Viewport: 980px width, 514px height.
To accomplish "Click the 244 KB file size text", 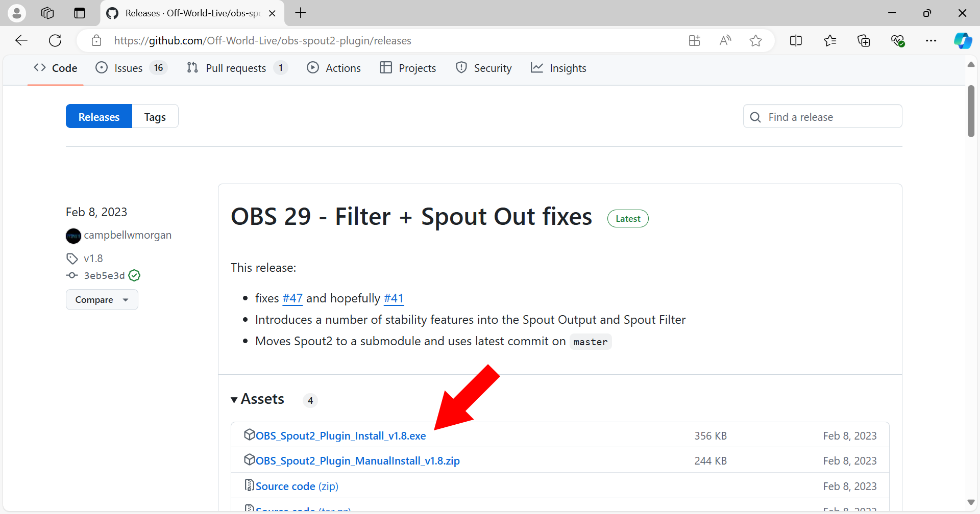I will coord(710,461).
